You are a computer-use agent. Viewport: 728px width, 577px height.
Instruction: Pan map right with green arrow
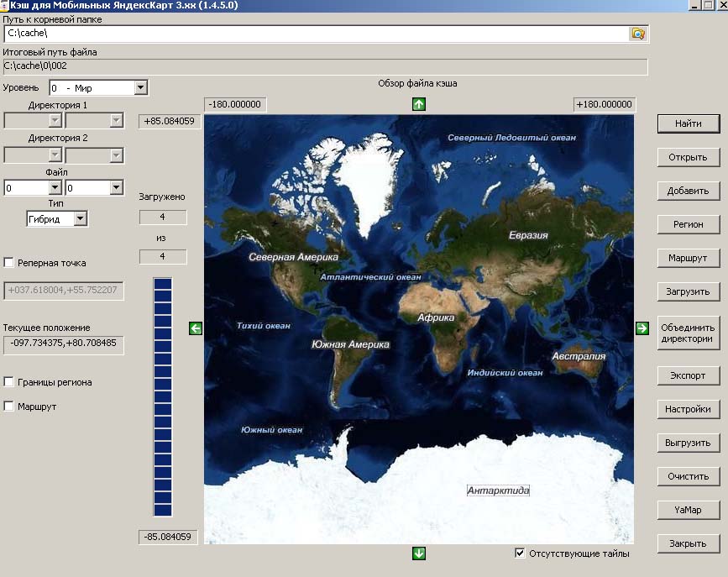point(642,328)
